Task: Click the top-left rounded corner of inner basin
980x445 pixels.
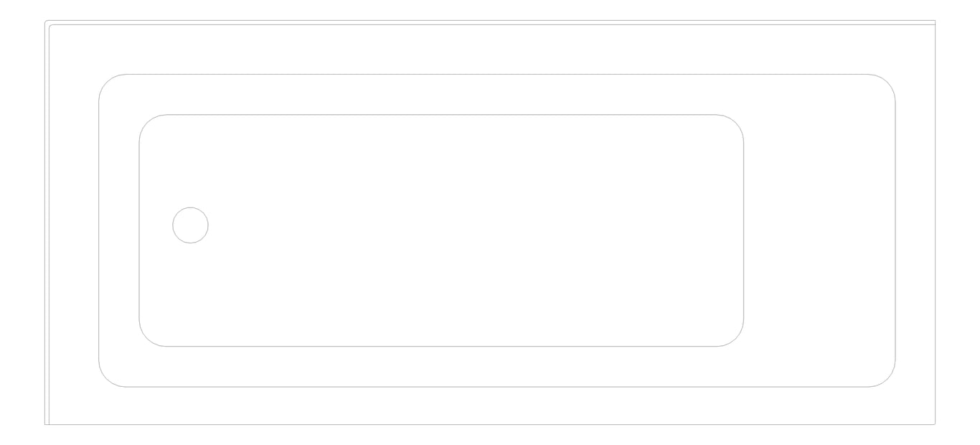Action: pyautogui.click(x=147, y=123)
